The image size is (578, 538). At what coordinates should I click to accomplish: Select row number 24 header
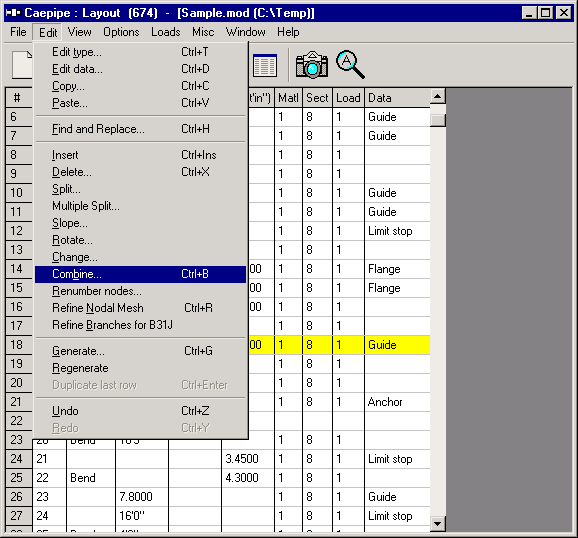[19, 459]
